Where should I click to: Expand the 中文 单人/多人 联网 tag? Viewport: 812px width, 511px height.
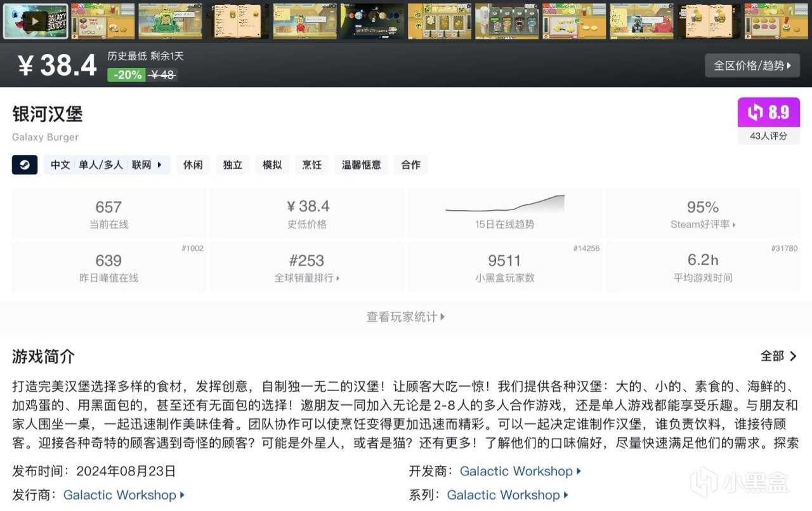[x=107, y=164]
